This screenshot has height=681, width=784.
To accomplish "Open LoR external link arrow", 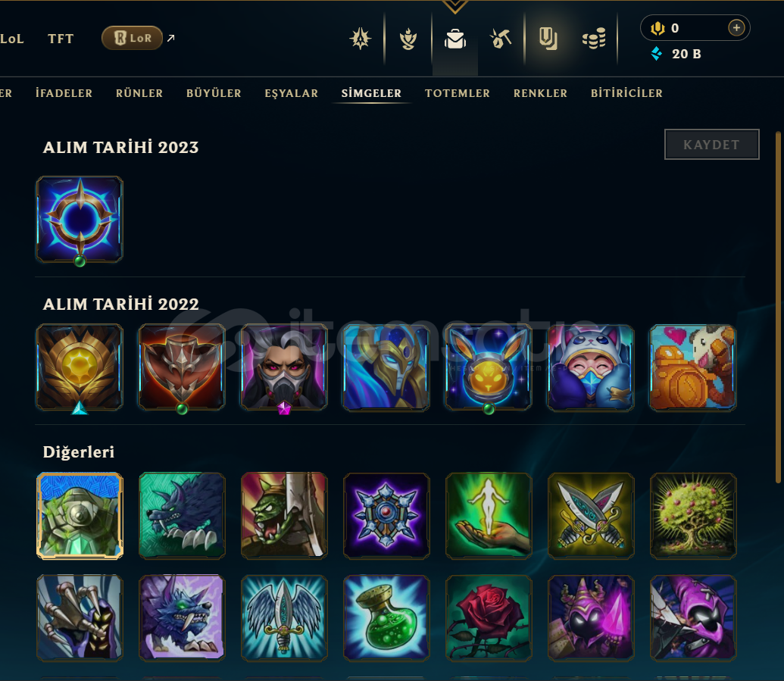I will click(x=170, y=38).
